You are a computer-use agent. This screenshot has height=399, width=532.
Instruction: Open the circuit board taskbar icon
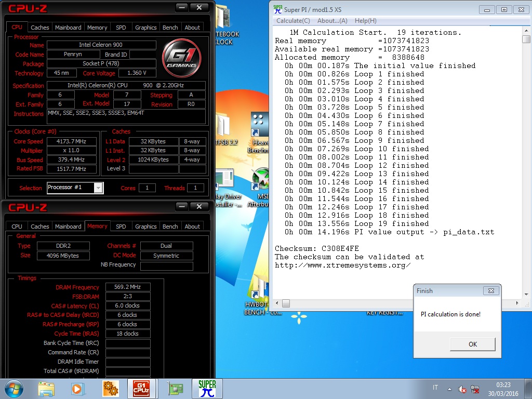tap(175, 389)
